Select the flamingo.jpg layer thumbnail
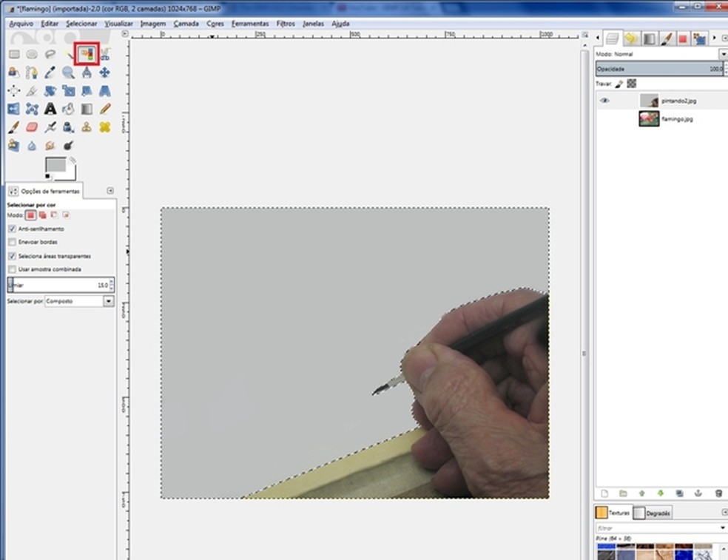The image size is (728, 560). tap(649, 119)
